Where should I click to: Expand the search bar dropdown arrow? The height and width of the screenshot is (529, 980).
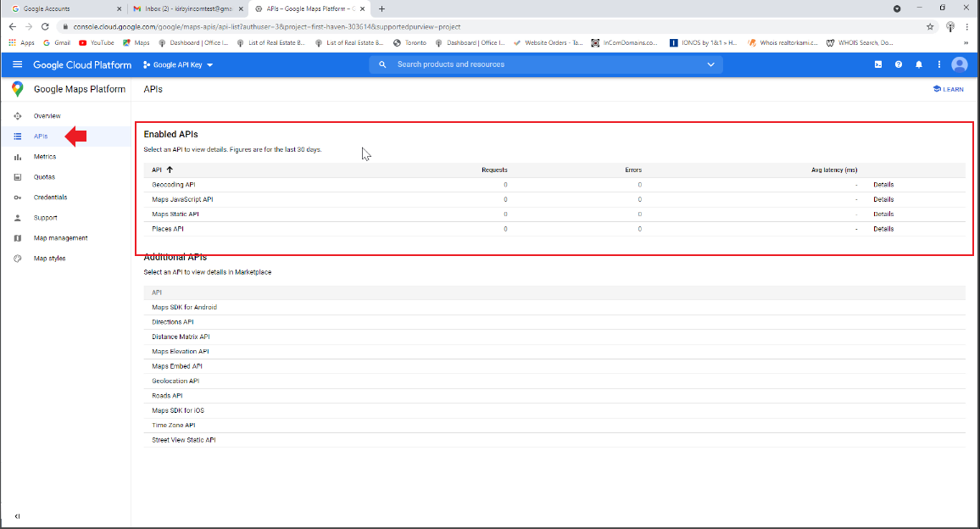click(710, 64)
